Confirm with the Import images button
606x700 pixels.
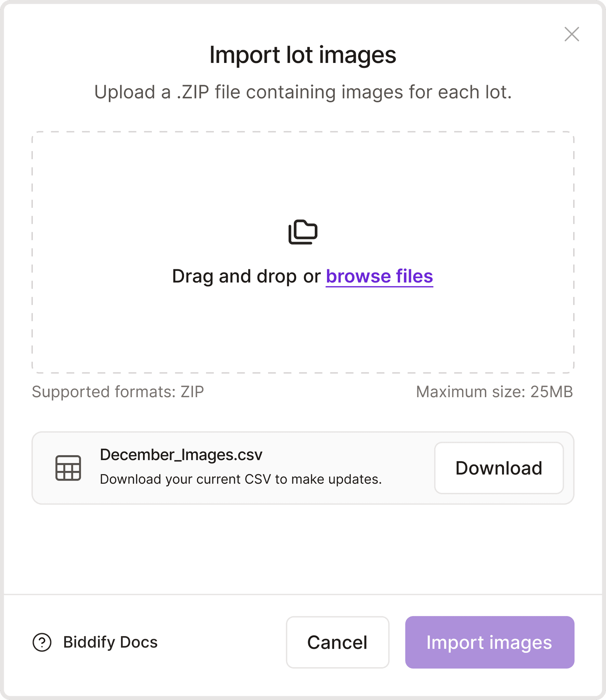coord(489,642)
